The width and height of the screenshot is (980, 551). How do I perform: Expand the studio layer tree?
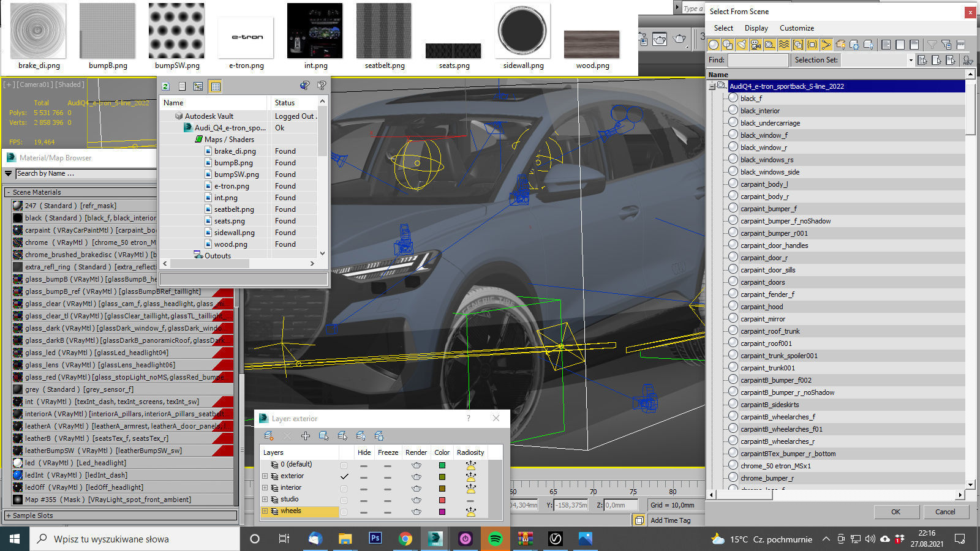coord(265,500)
